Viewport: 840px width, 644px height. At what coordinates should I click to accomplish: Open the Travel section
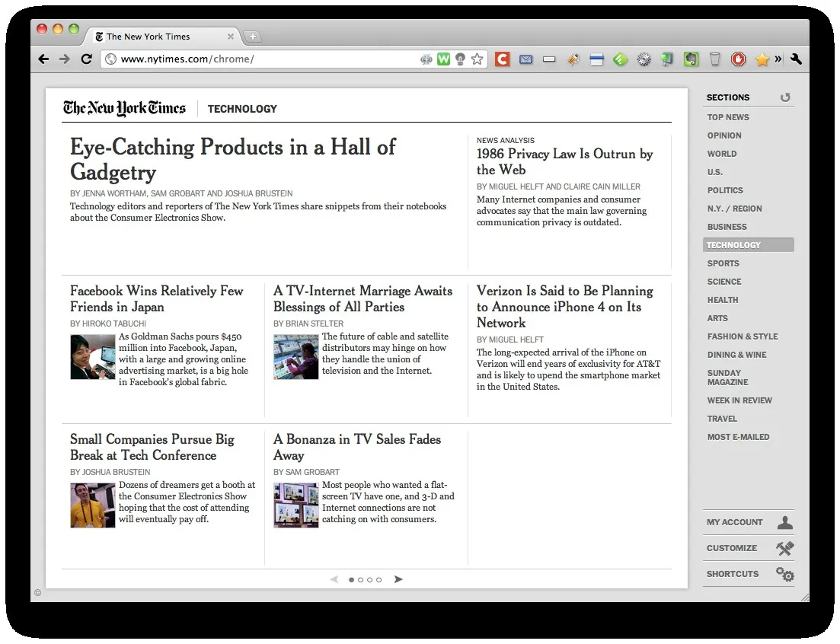pyautogui.click(x=722, y=419)
